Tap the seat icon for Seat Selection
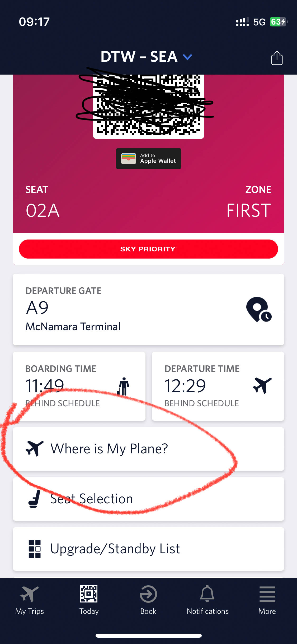This screenshot has height=644, width=297. (35, 499)
